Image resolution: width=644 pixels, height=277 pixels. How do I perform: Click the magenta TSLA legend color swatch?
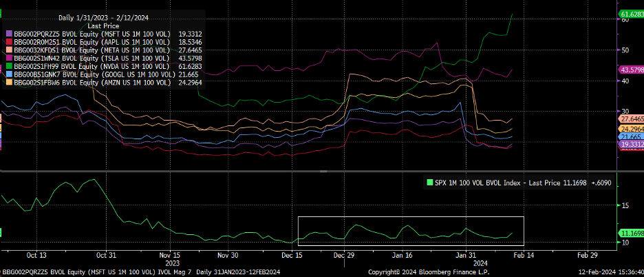pyautogui.click(x=10, y=59)
